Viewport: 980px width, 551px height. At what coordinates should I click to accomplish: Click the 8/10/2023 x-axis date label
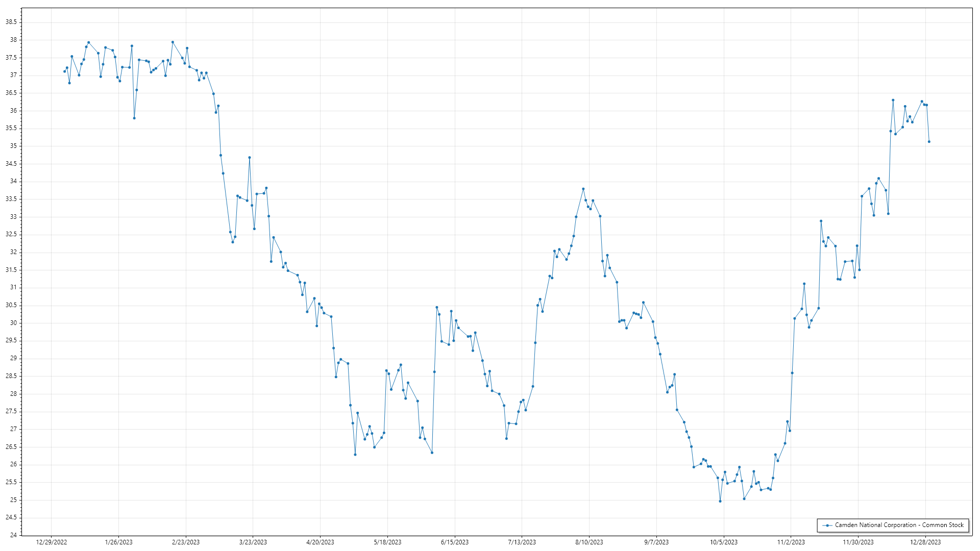pos(589,542)
